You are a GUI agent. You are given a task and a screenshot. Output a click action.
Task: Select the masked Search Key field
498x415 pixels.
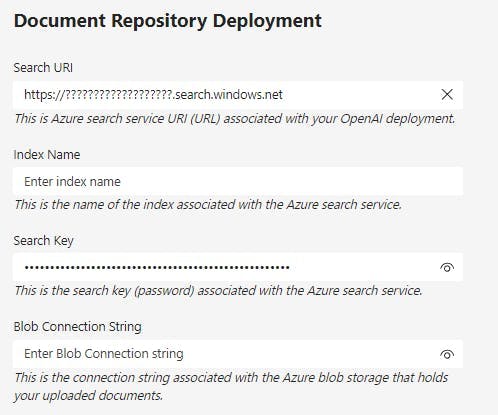(238, 267)
